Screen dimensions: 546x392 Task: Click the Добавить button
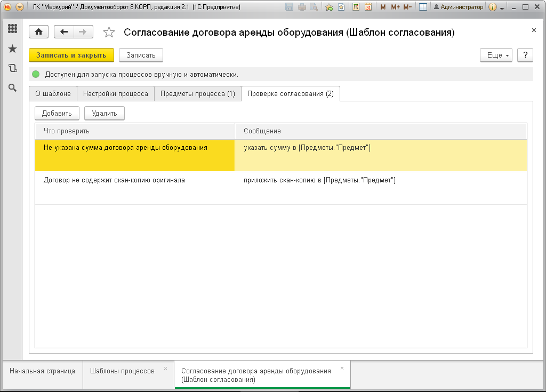(57, 113)
